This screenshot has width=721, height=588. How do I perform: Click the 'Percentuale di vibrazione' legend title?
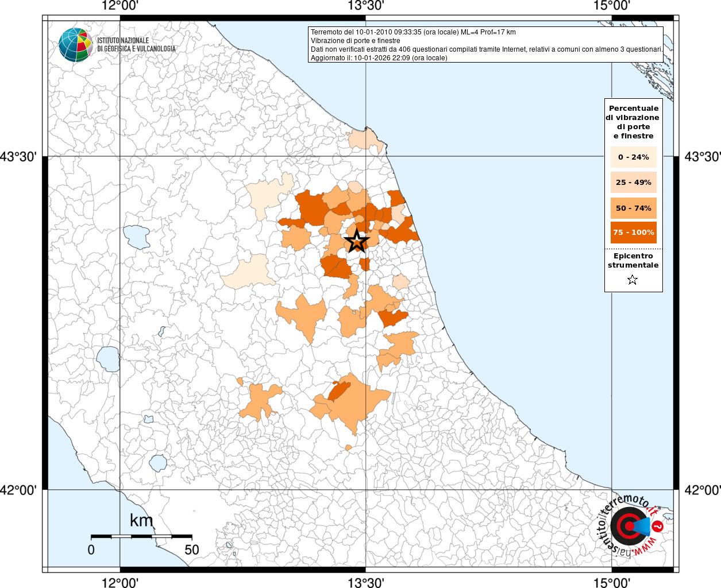click(633, 122)
